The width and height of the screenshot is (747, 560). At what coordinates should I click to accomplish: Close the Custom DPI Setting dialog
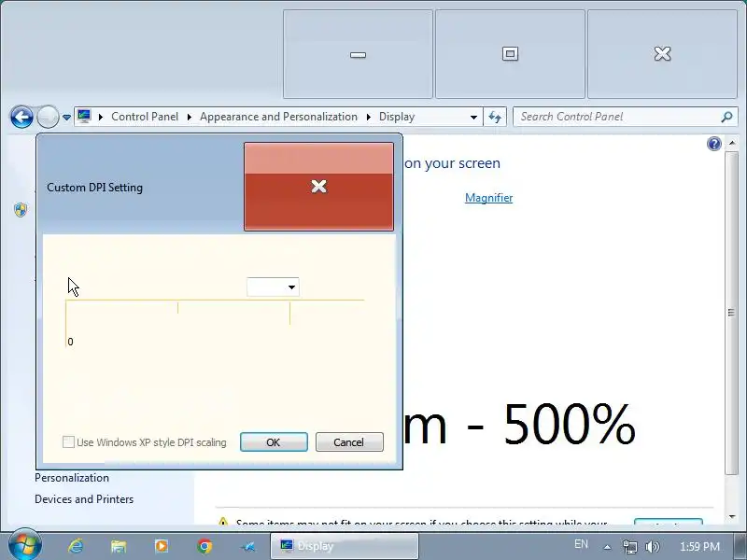(318, 186)
